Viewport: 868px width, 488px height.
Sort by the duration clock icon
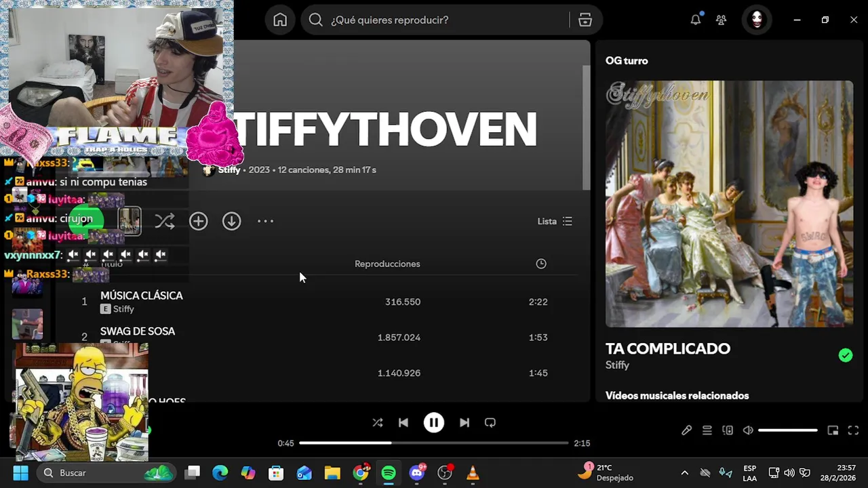click(x=541, y=264)
